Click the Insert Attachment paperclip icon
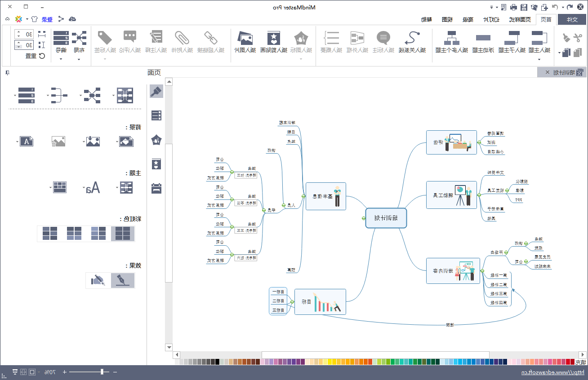This screenshot has width=588, height=380. pyautogui.click(x=182, y=37)
